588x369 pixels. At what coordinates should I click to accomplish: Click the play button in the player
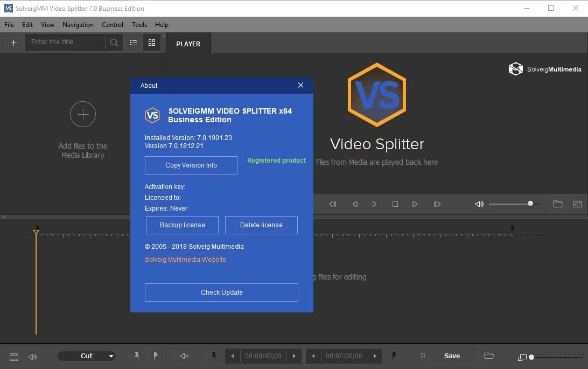click(374, 204)
